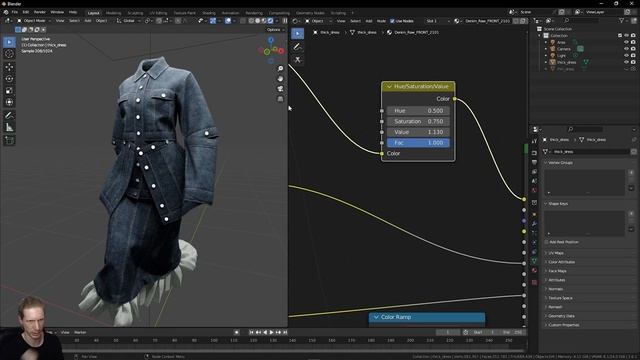Select node editor Select Box tool

(298, 33)
